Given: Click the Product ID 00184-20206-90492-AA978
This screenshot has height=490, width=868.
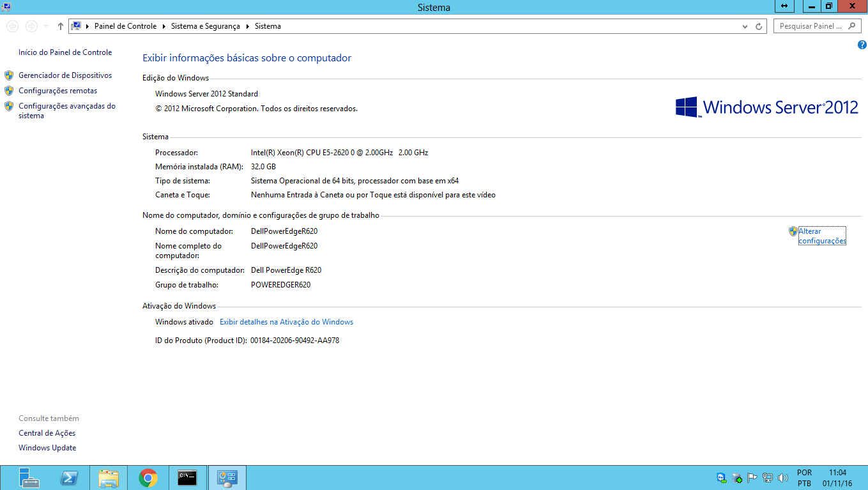Looking at the screenshot, I should [x=294, y=341].
